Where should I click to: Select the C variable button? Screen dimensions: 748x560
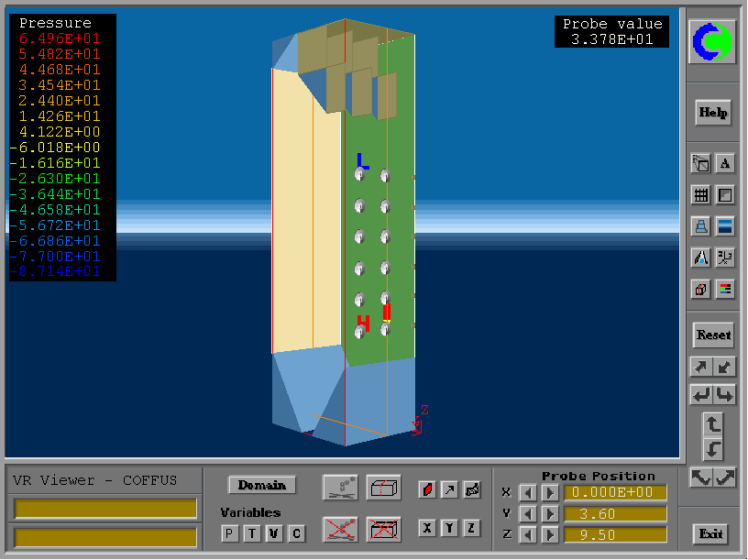tap(295, 533)
